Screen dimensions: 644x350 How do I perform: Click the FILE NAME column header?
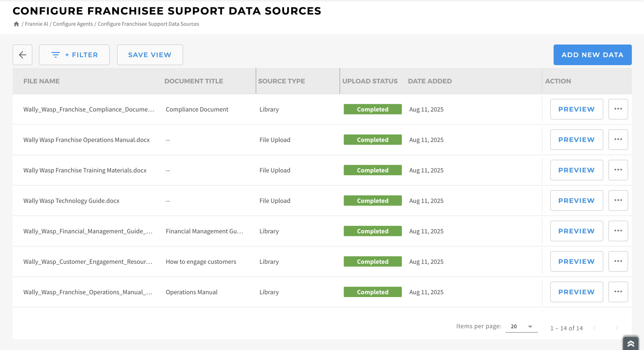pos(41,81)
